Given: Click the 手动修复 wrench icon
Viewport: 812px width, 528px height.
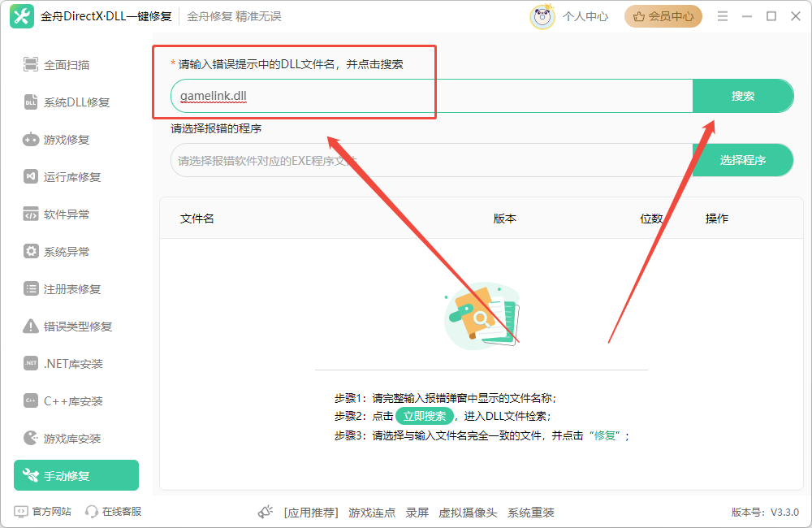Looking at the screenshot, I should (31, 475).
